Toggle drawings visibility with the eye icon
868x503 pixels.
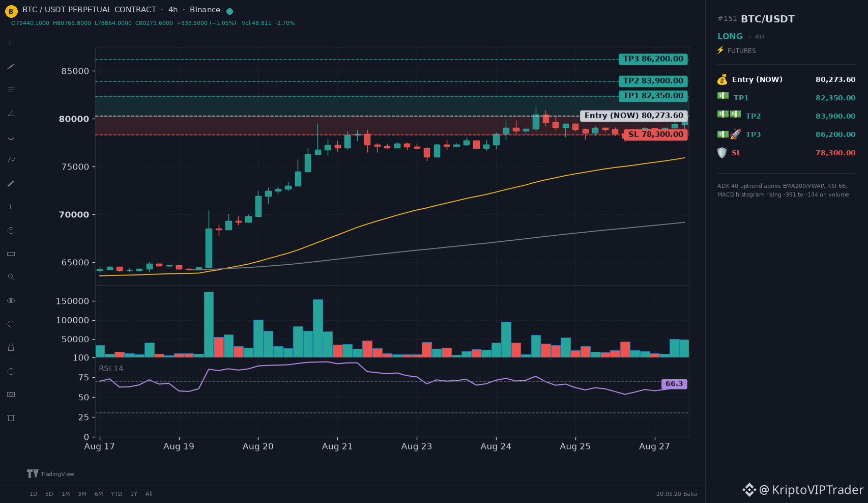tap(11, 301)
